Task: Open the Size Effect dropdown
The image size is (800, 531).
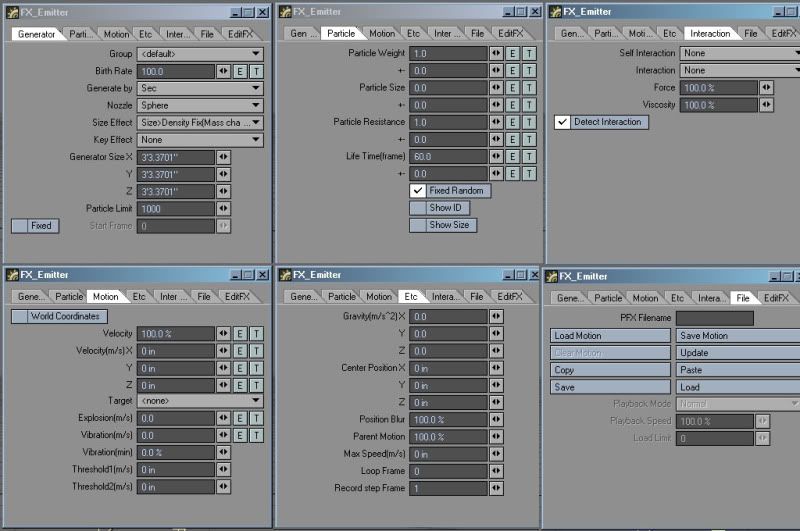Action: [200, 123]
